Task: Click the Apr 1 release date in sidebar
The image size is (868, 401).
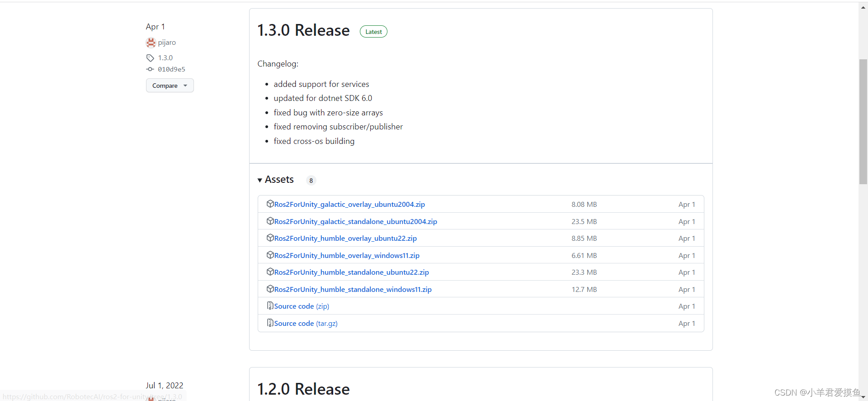Action: [x=156, y=27]
